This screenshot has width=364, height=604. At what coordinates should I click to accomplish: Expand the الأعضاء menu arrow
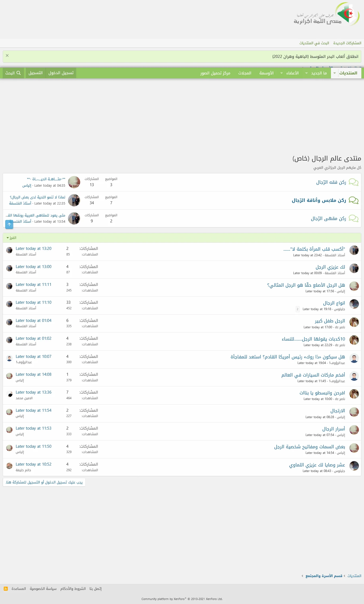(x=281, y=73)
